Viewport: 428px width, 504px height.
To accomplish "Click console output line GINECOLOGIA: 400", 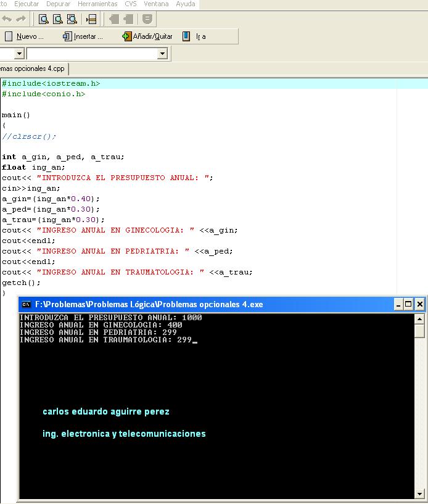I will [101, 325].
